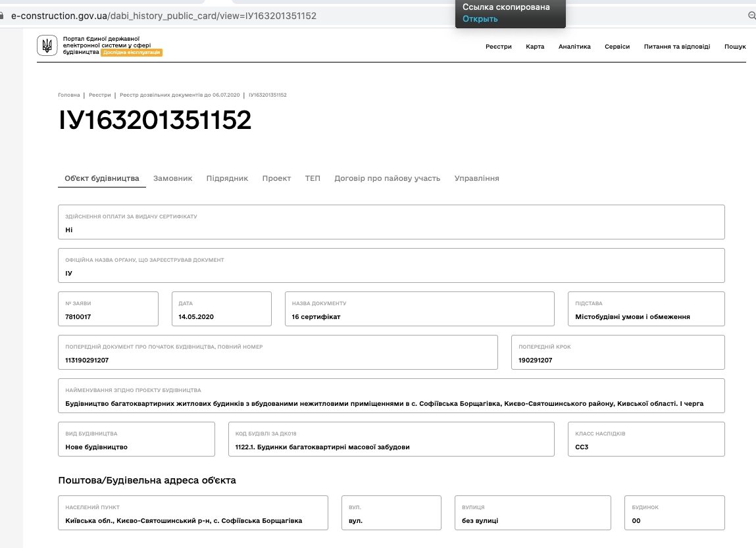This screenshot has height=548, width=756.
Task: Click the Головна breadcrumb link
Action: (69, 95)
